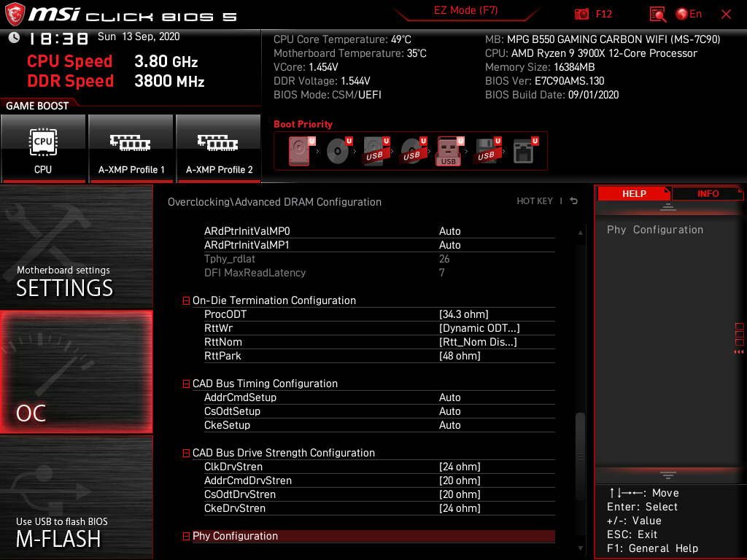Click the CPU Speed 3.80 GHz readout
The image size is (747, 560).
tap(112, 61)
